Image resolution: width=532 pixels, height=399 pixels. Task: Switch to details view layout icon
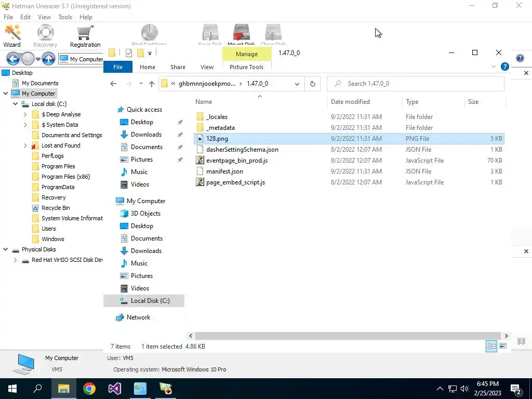point(491,346)
